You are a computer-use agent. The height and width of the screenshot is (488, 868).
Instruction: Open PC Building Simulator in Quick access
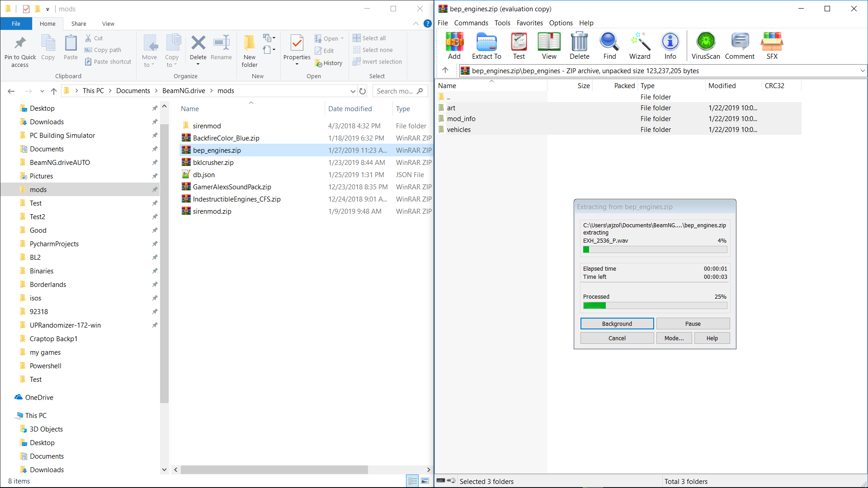point(62,136)
